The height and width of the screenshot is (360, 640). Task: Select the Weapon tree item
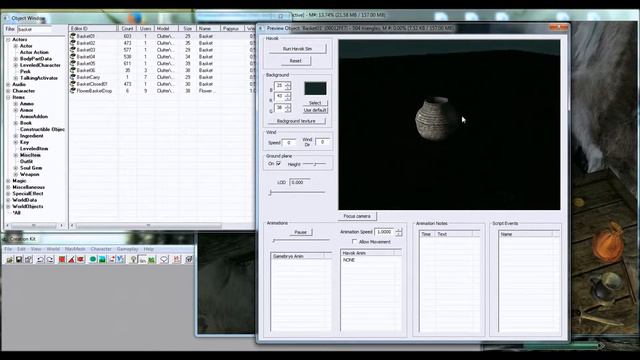29,174
